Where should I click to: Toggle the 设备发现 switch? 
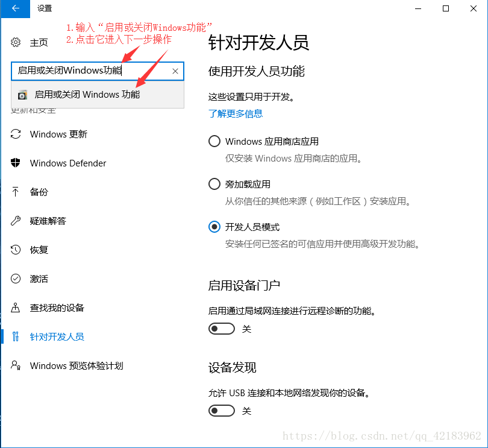click(x=222, y=411)
